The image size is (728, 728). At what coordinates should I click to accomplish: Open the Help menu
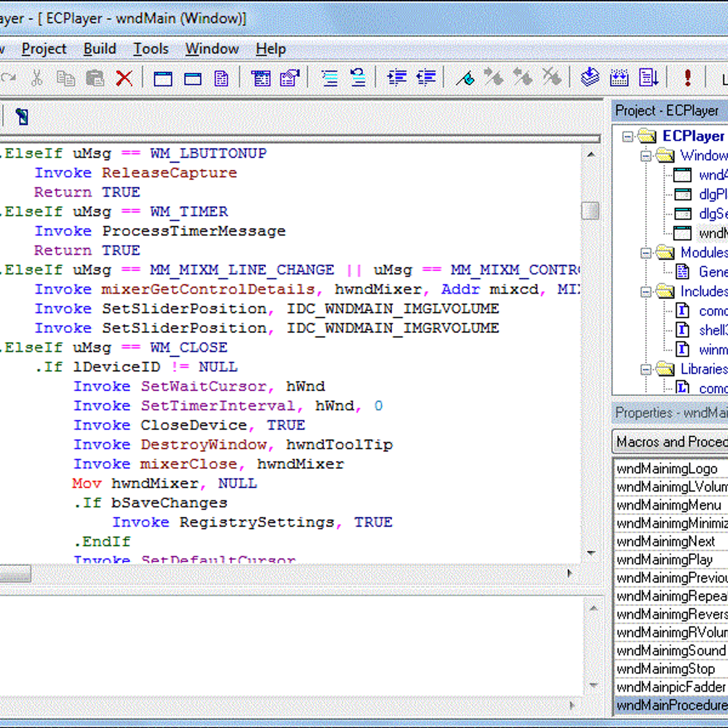tap(271, 49)
